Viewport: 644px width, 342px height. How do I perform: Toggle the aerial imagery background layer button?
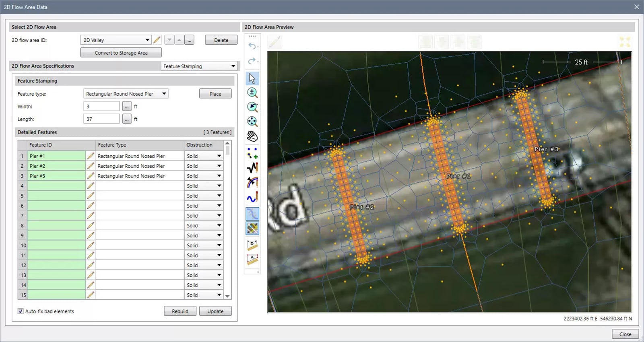pos(252,229)
